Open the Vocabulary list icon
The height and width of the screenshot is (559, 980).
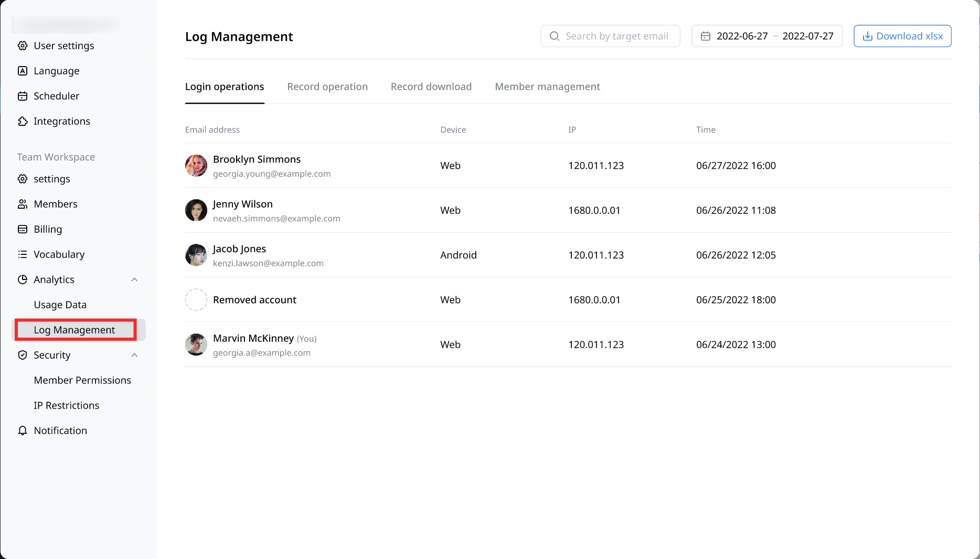pos(23,254)
